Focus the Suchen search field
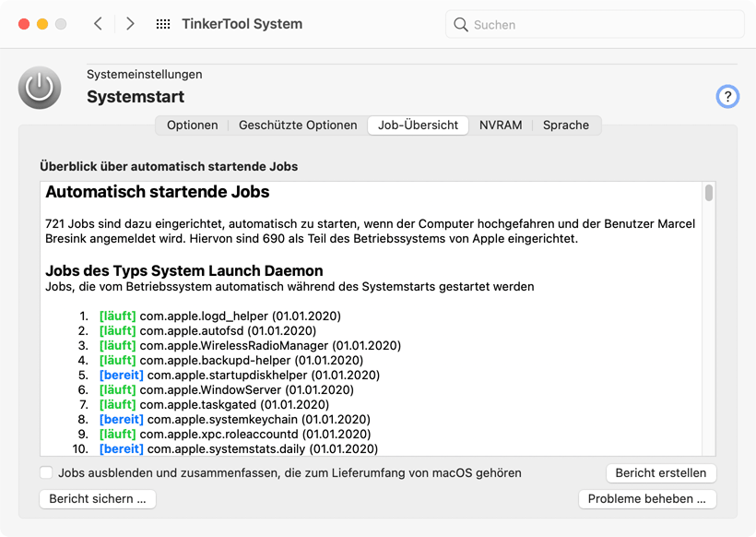The height and width of the screenshot is (537, 756). [604, 25]
